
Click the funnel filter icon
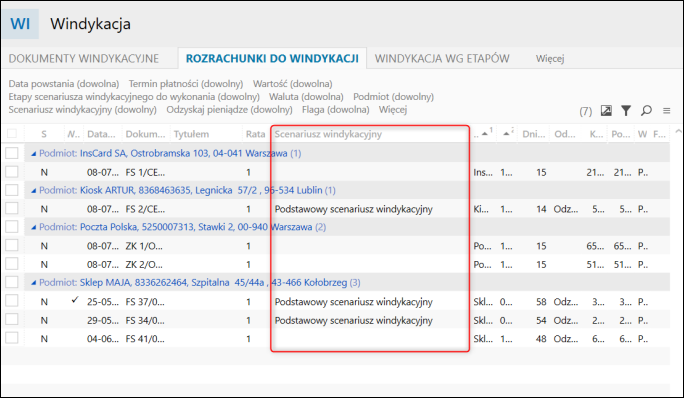tap(626, 111)
